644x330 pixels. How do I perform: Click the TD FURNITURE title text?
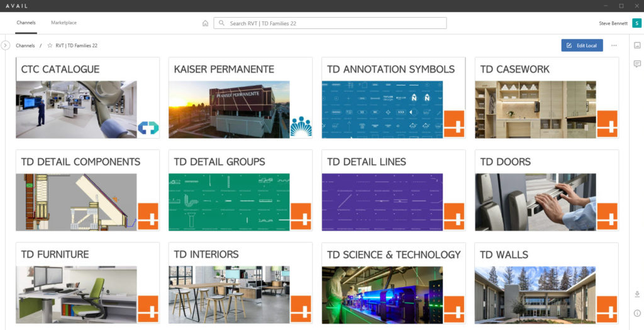click(x=55, y=254)
